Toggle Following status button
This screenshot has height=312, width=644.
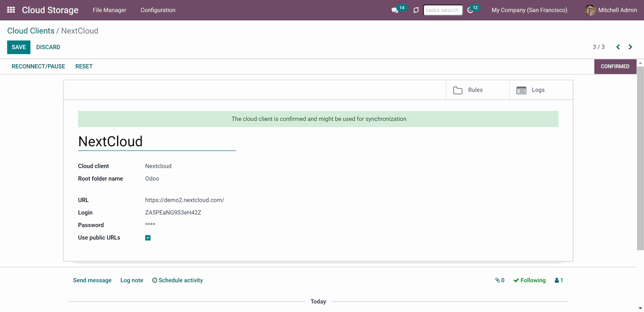click(x=529, y=280)
